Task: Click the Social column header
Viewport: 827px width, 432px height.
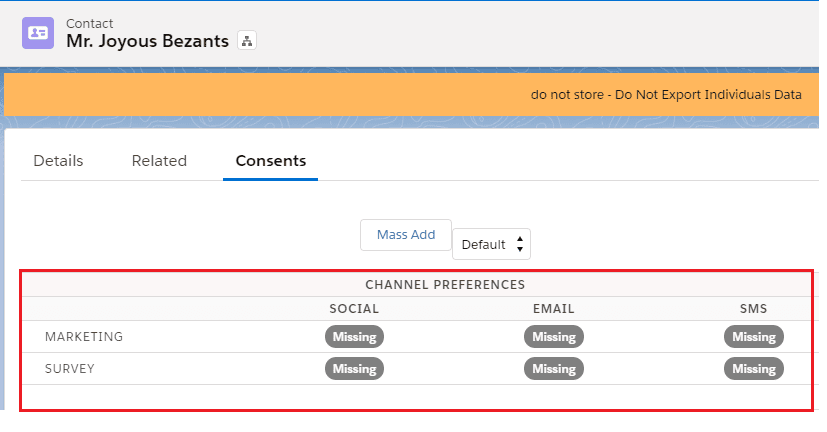Action: coord(354,309)
